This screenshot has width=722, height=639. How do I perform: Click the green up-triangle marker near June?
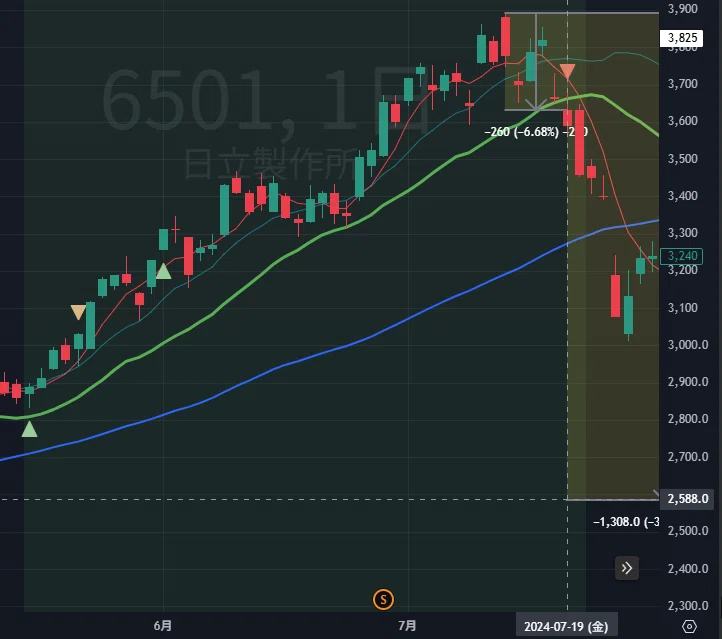tap(163, 271)
